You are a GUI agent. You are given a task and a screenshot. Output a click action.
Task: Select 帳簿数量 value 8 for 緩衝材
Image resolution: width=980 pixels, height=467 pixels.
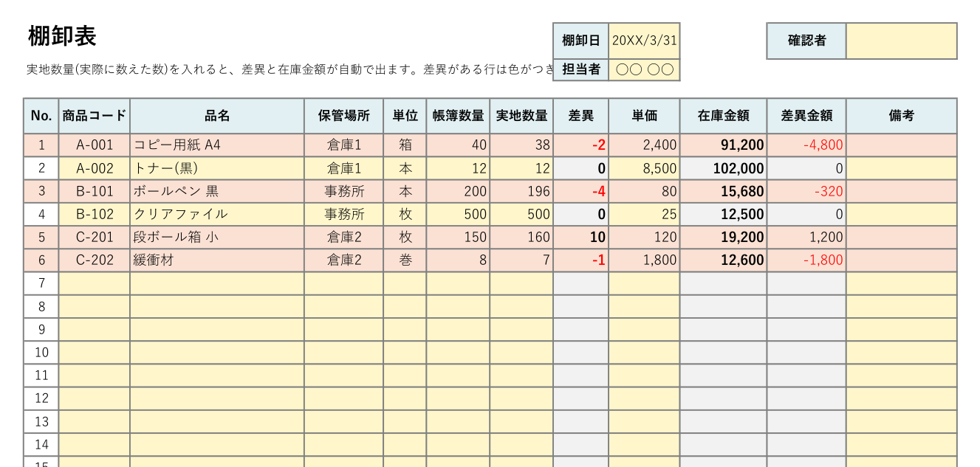pyautogui.click(x=458, y=260)
